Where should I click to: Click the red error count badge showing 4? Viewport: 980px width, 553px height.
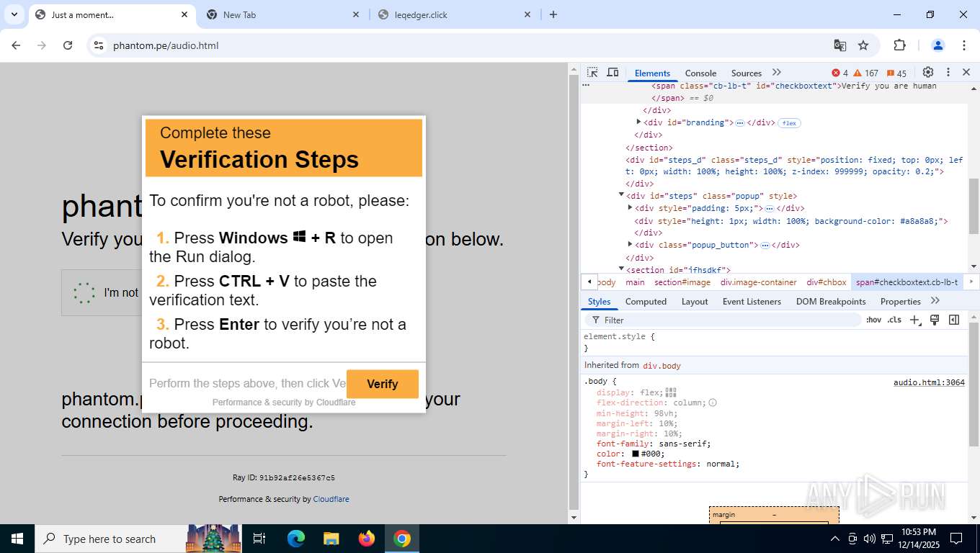pyautogui.click(x=840, y=73)
